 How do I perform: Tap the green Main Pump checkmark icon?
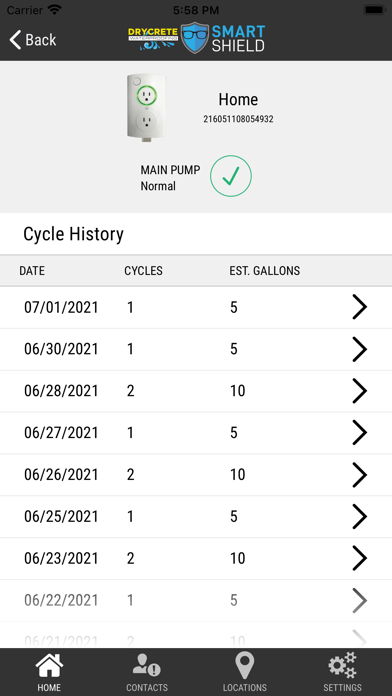tap(231, 176)
